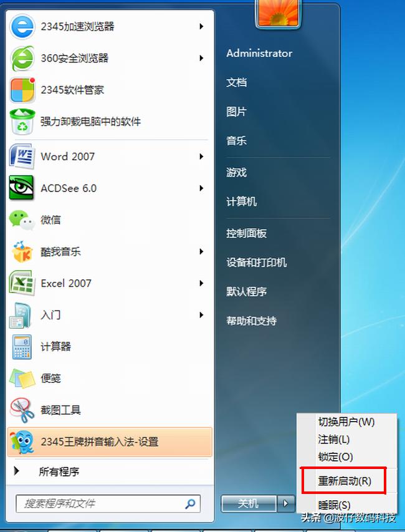This screenshot has height=532, width=405.
Task: Choose 重新启动(R) restart option
Action: 345,481
